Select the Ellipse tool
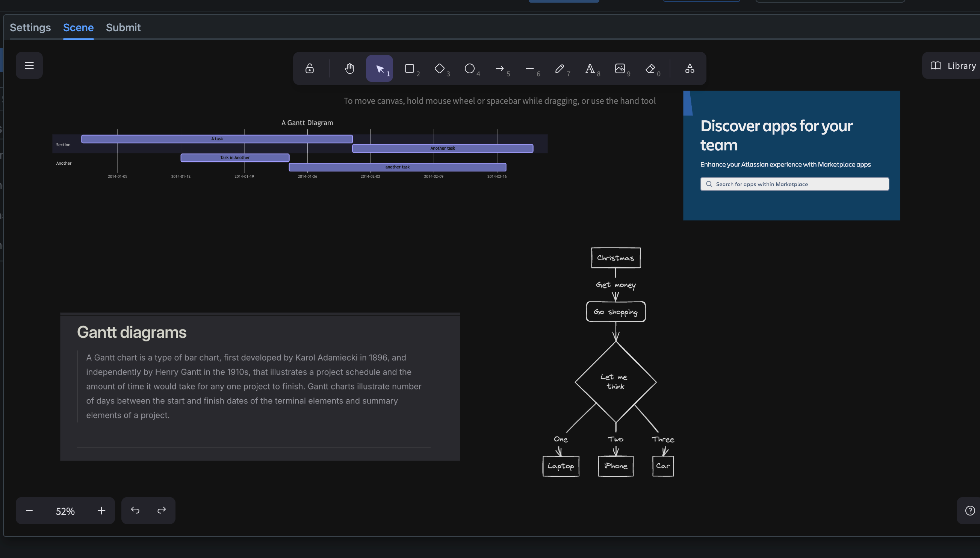Screen dimensions: 980x558 (469, 68)
